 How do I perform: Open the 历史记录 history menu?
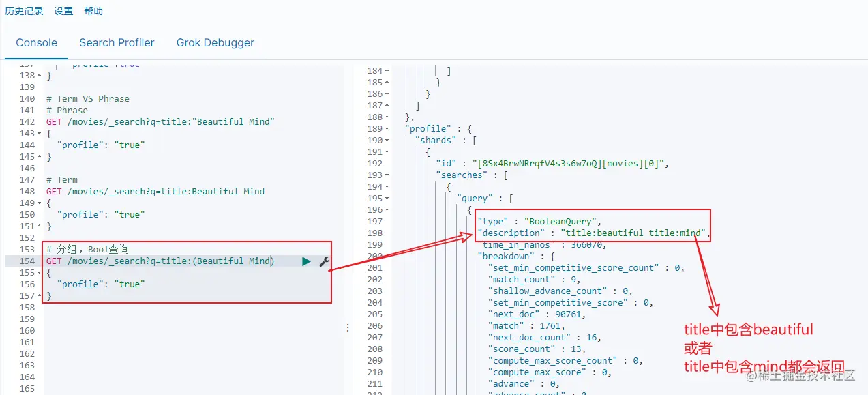click(24, 11)
